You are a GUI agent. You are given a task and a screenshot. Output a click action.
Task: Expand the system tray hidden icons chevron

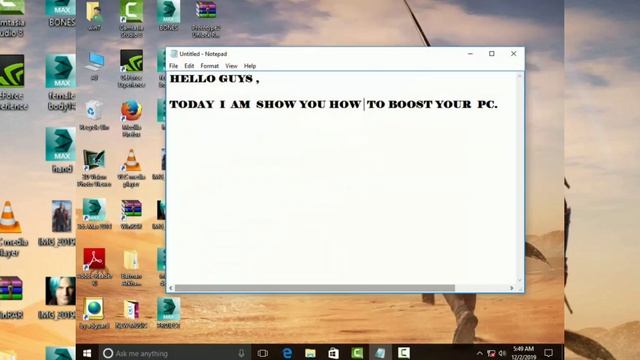[x=480, y=353]
